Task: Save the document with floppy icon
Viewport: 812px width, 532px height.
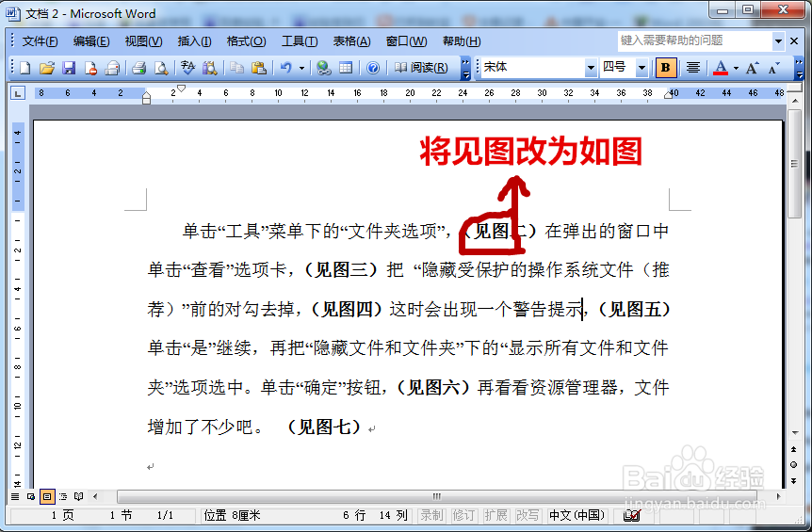Action: (69, 68)
